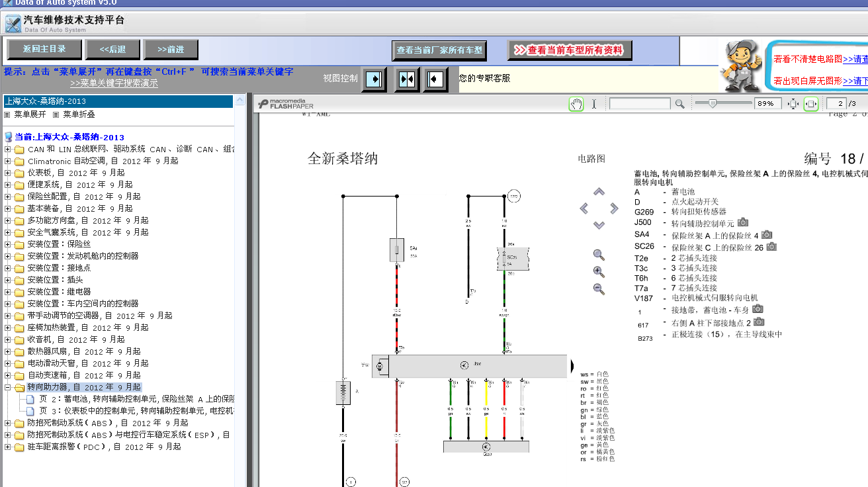Pan the diagram down with the down arrow
This screenshot has height=487, width=868.
tap(599, 225)
